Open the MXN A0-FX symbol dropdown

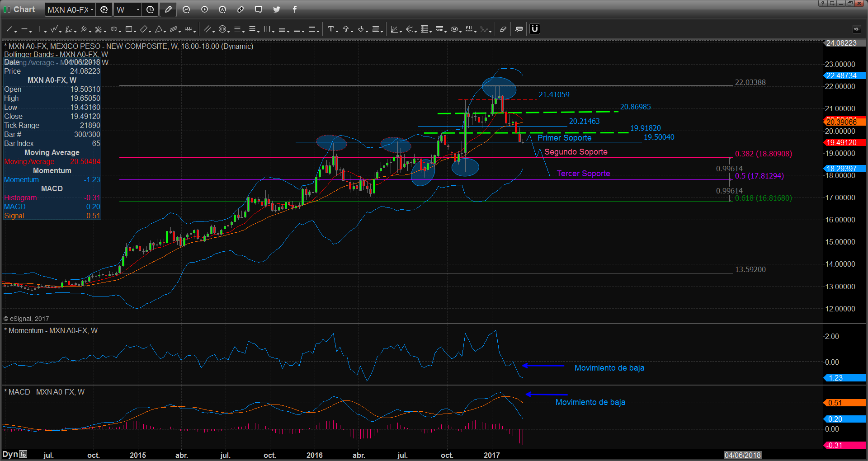(70, 9)
